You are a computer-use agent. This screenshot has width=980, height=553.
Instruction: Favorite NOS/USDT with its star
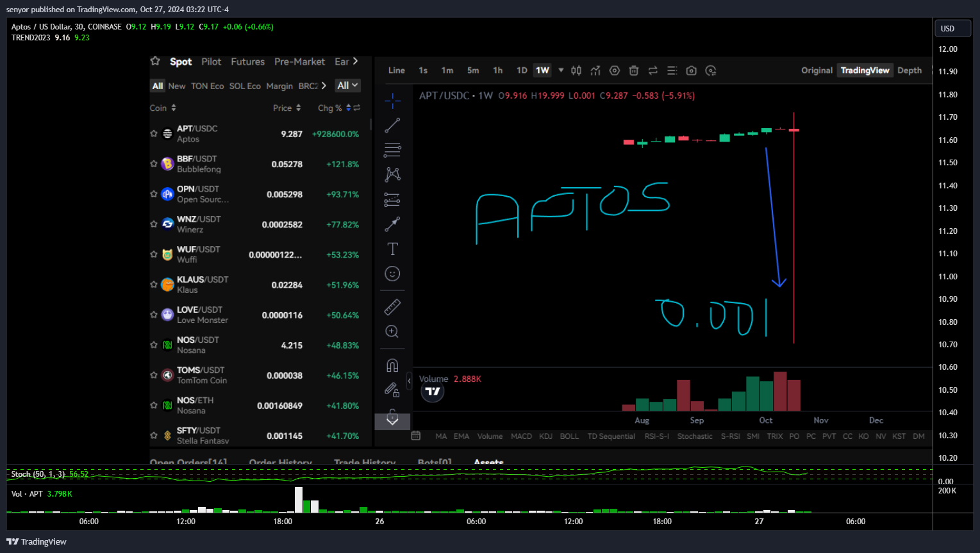click(154, 345)
